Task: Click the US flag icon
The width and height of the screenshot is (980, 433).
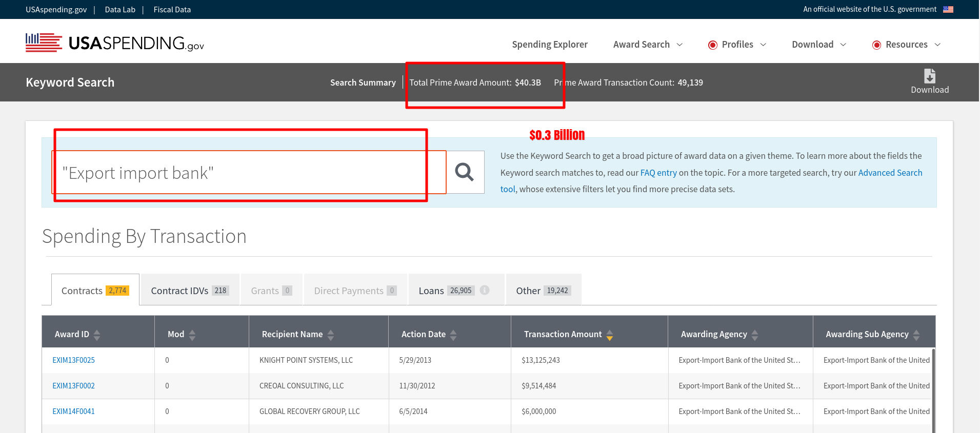Action: (x=948, y=9)
